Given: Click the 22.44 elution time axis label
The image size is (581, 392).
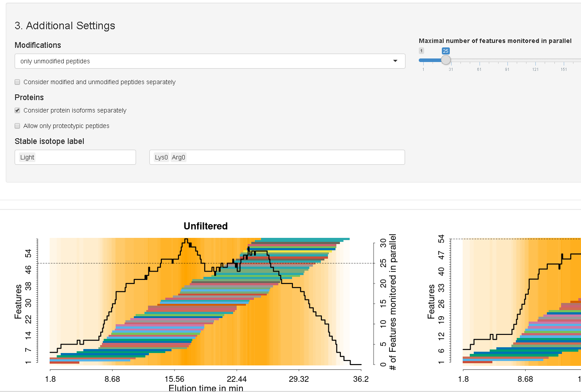Looking at the screenshot, I should (x=236, y=379).
